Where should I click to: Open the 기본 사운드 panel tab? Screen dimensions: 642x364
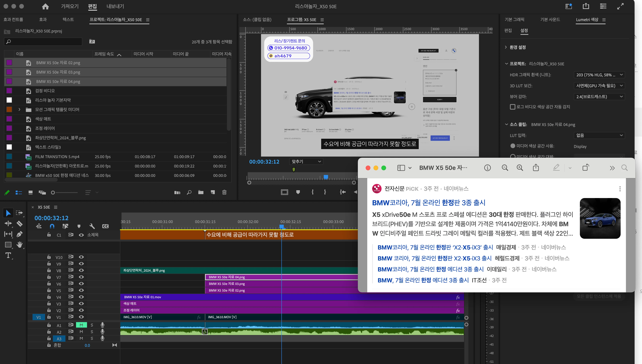point(550,20)
